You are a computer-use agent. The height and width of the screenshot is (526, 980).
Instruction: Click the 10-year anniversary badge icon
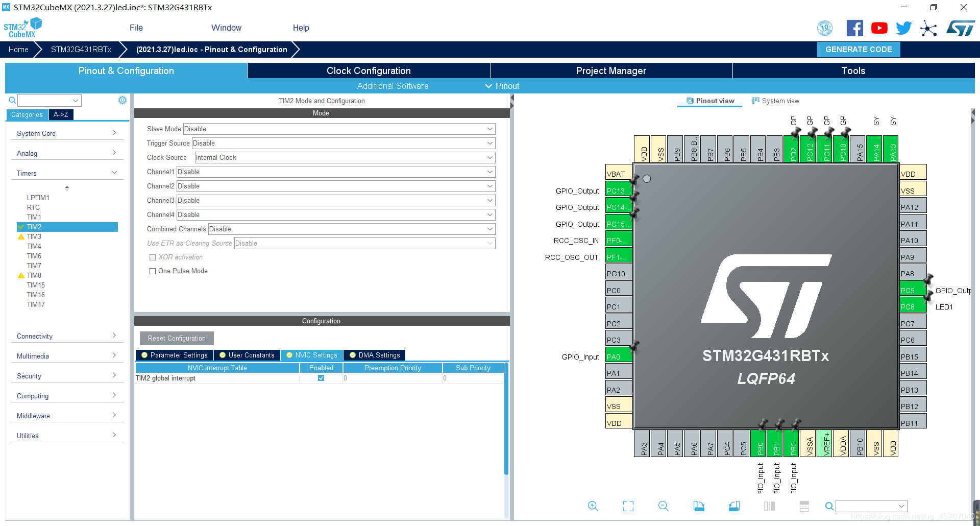825,28
